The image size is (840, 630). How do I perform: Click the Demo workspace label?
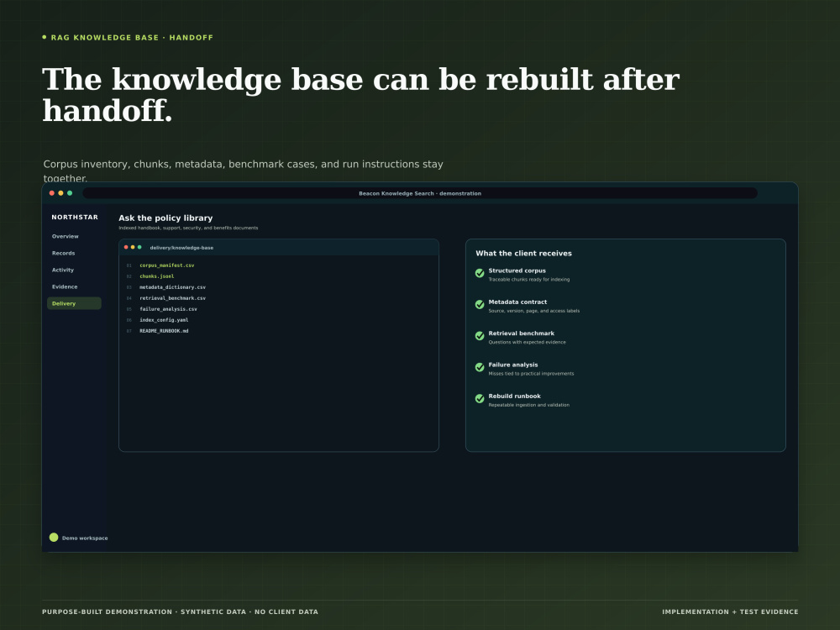(x=85, y=538)
